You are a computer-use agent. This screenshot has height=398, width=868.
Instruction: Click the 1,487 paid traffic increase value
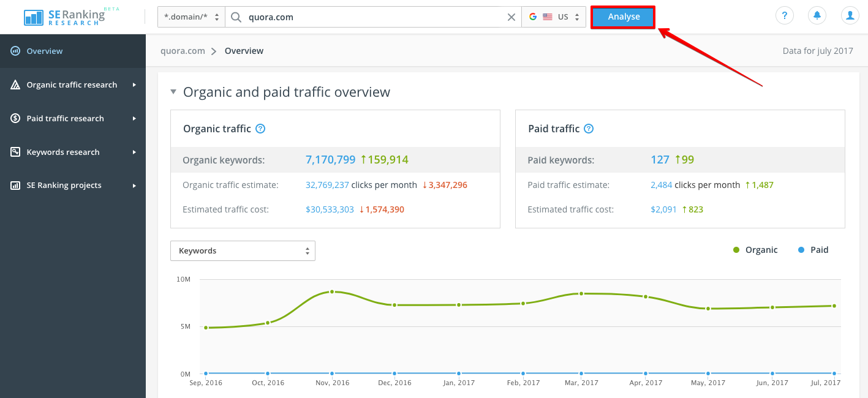click(763, 185)
